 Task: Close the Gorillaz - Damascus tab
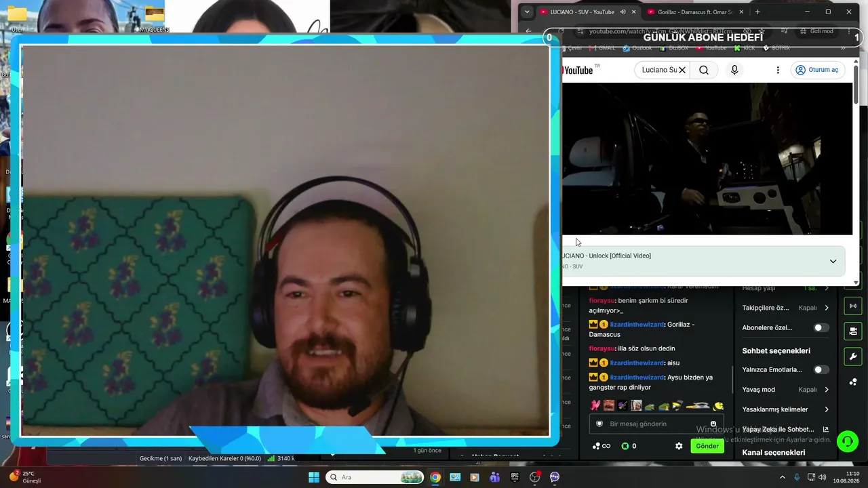pos(741,12)
